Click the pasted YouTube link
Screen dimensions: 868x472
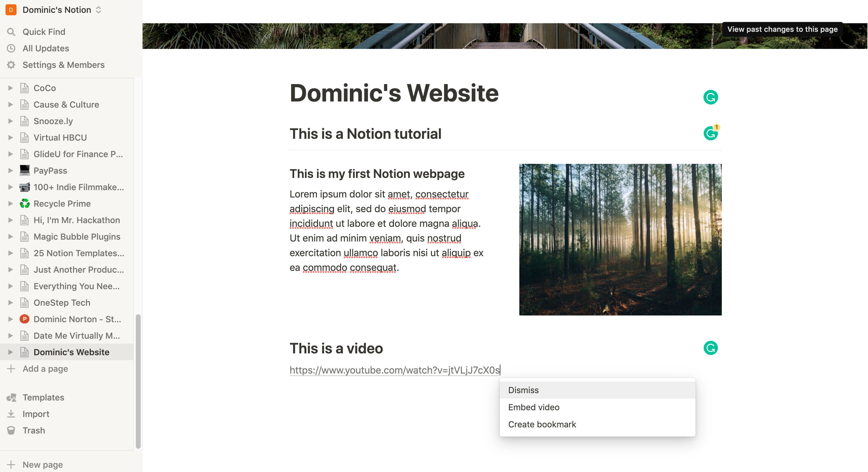(395, 370)
